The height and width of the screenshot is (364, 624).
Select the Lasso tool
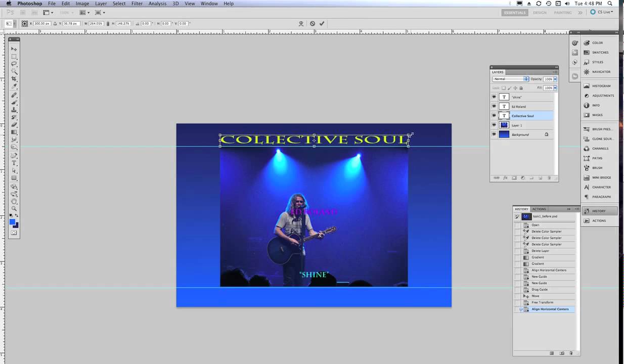coord(14,64)
